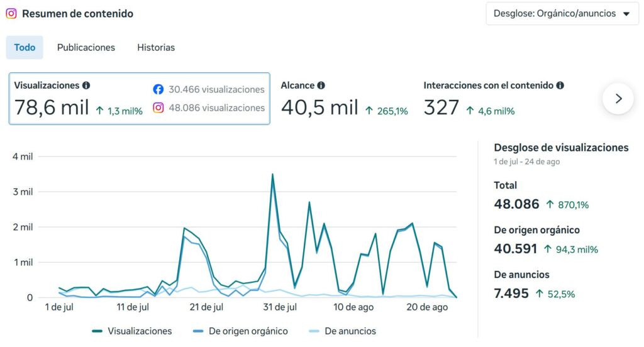Image resolution: width=644 pixels, height=347 pixels.
Task: Select the Alcance 40,5 mil metric
Action: (344, 99)
